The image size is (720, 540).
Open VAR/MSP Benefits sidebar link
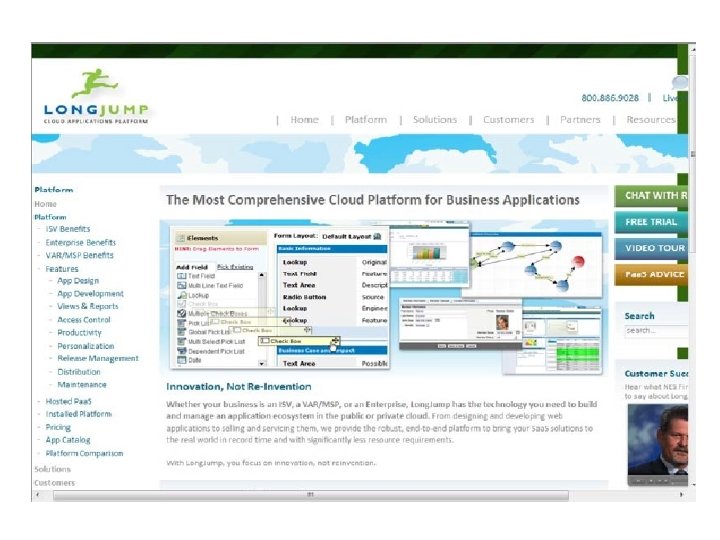[79, 255]
